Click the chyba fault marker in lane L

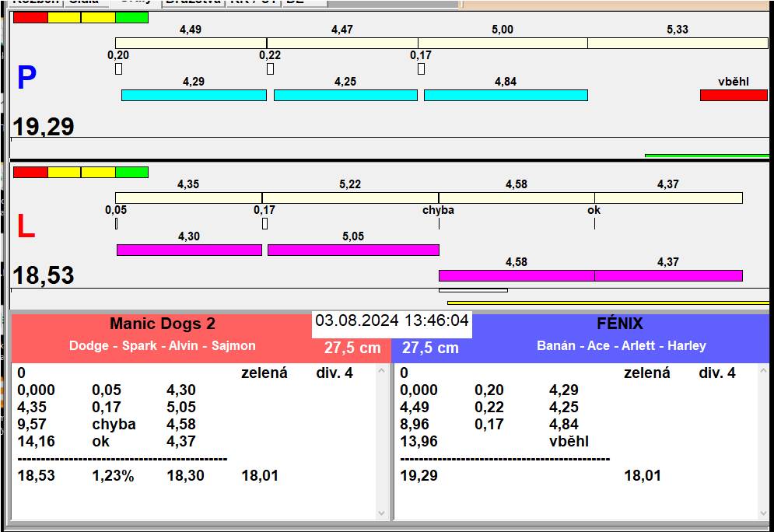438,223
